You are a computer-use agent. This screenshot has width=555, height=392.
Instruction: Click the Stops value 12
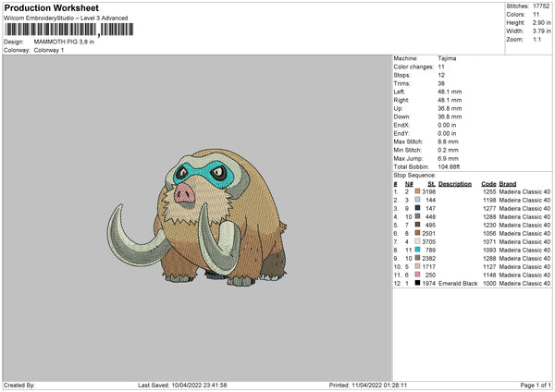coord(441,75)
